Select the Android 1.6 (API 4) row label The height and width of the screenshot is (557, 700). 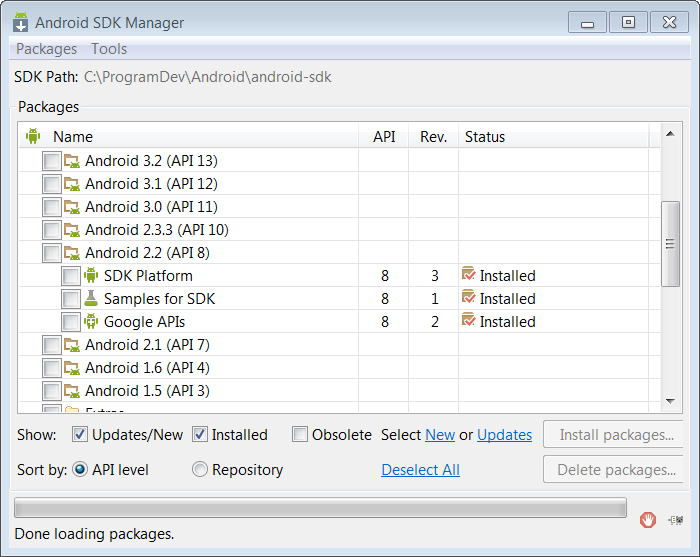pyautogui.click(x=147, y=368)
